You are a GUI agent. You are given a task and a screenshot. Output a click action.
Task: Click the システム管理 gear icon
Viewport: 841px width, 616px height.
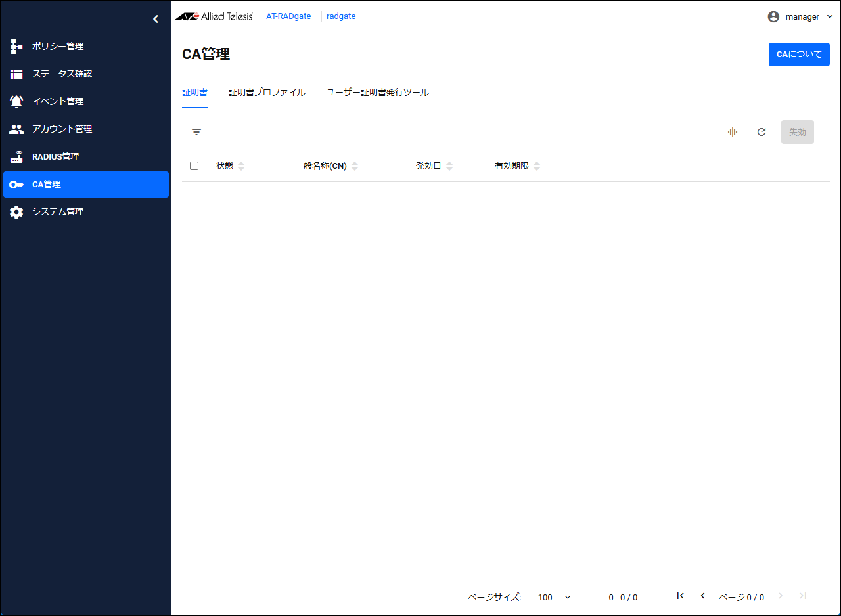click(16, 212)
